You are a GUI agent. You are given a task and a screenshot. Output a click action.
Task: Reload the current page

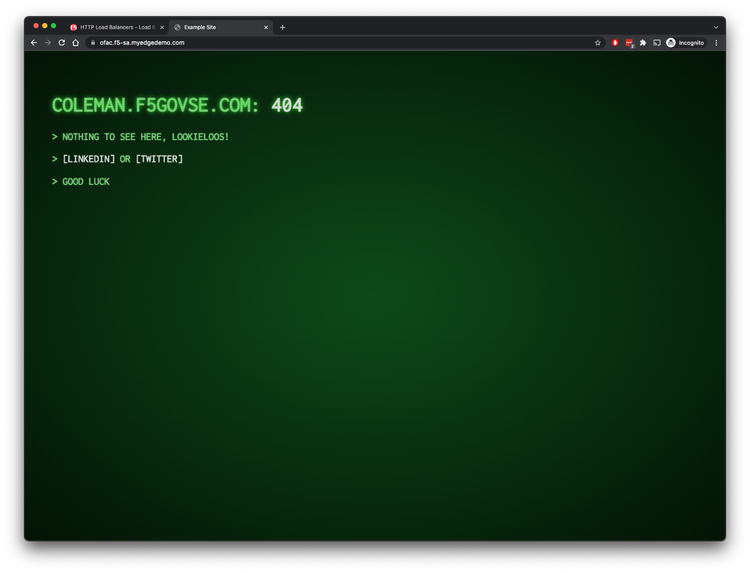pyautogui.click(x=62, y=43)
